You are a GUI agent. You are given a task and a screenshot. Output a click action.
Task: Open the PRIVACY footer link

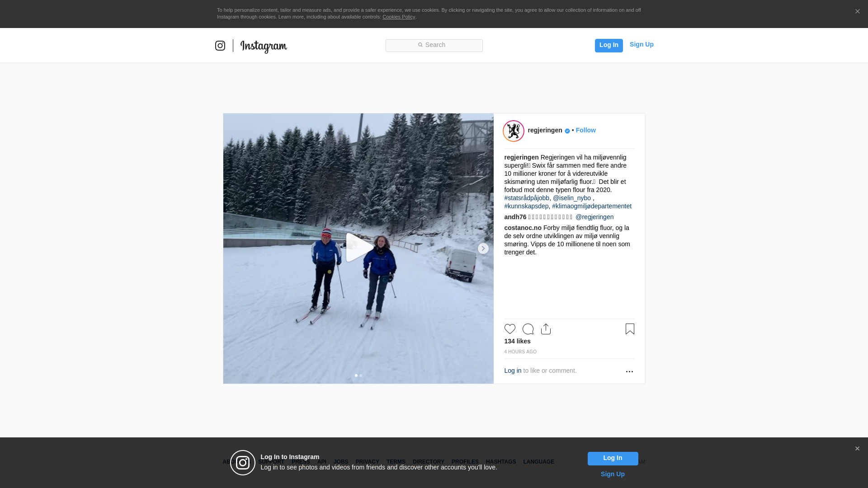click(367, 462)
